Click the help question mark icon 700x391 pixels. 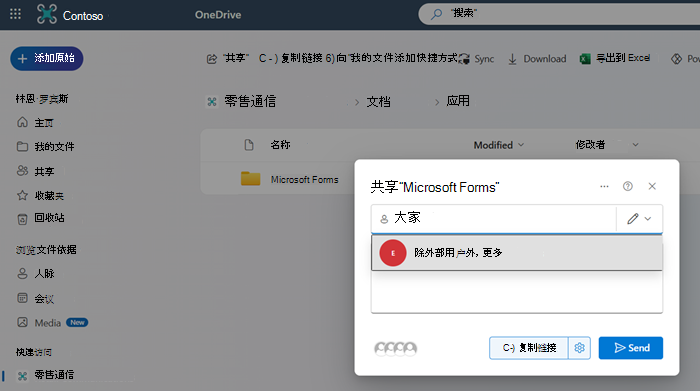[x=628, y=186]
